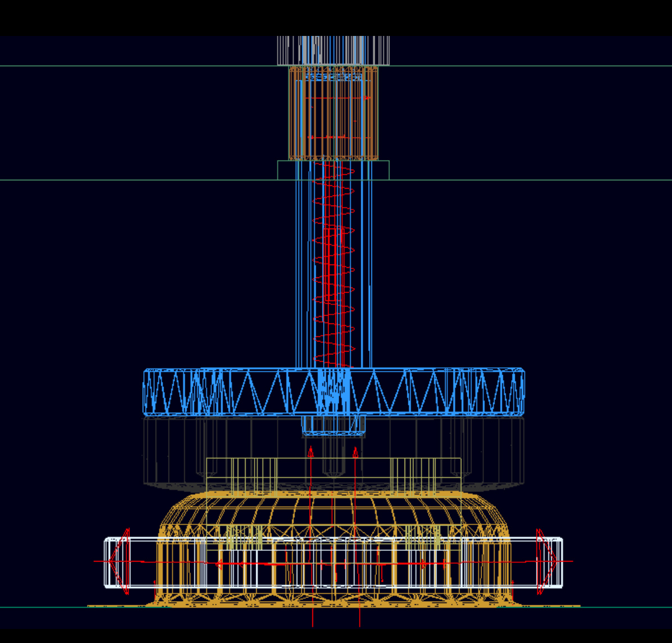Image resolution: width=672 pixels, height=643 pixels.
Task: Select the small blue hub beneath the disc
Action: click(333, 425)
